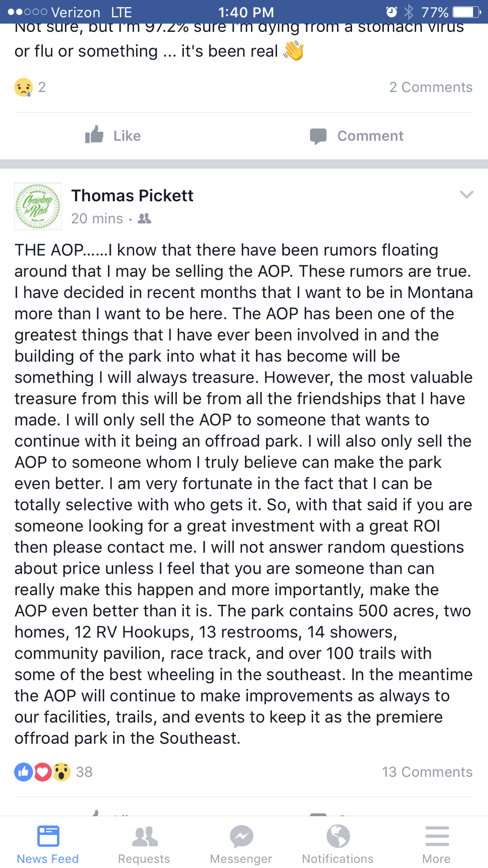Viewport: 488px width, 868px height.
Task: Open the News Feed tab
Action: click(48, 844)
